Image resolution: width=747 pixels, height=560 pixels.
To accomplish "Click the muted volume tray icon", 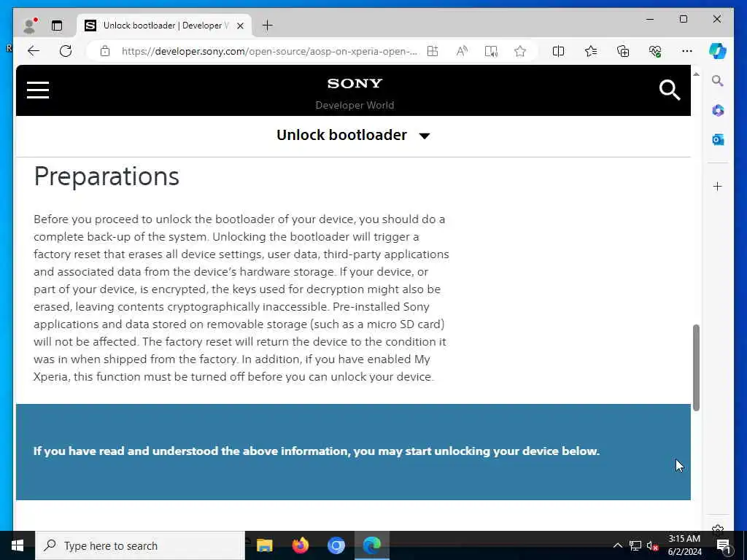I will (x=653, y=545).
